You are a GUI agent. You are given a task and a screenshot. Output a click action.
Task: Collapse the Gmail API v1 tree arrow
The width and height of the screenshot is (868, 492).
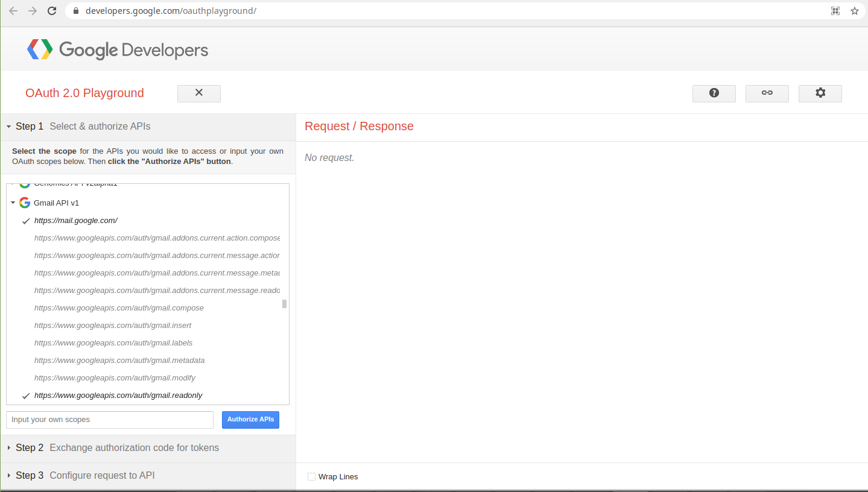click(x=13, y=203)
